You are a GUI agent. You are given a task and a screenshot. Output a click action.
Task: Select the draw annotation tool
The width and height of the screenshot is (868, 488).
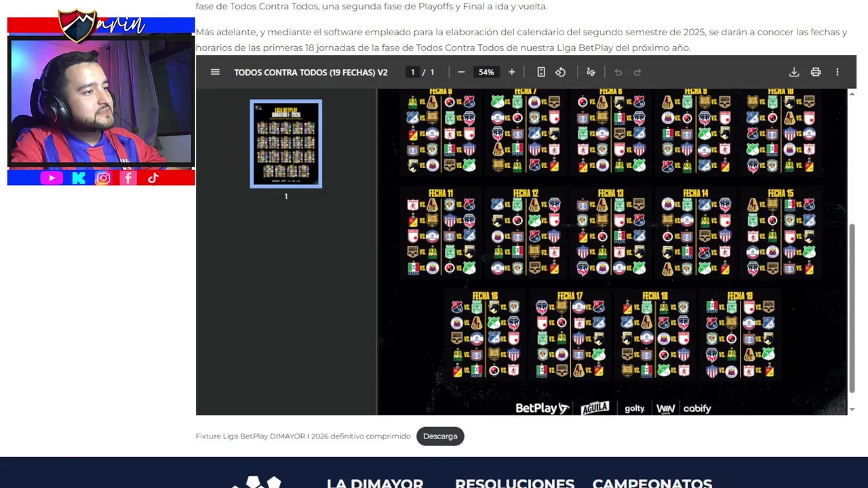click(591, 72)
